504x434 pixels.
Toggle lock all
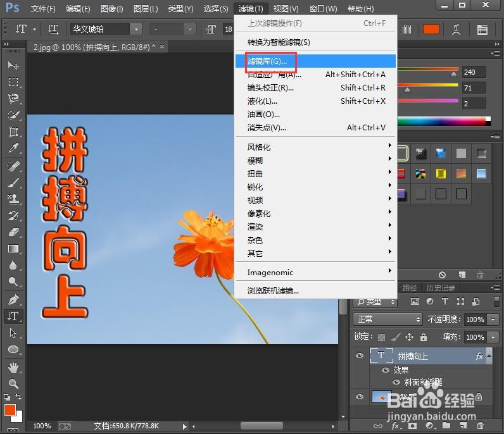click(x=424, y=337)
